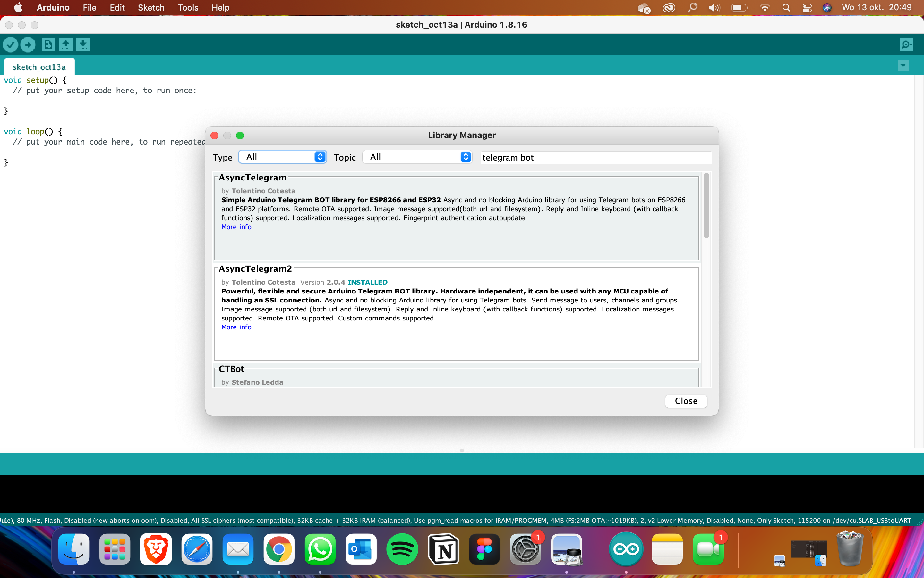Open the Topic dropdown in Library Manager

click(x=417, y=157)
